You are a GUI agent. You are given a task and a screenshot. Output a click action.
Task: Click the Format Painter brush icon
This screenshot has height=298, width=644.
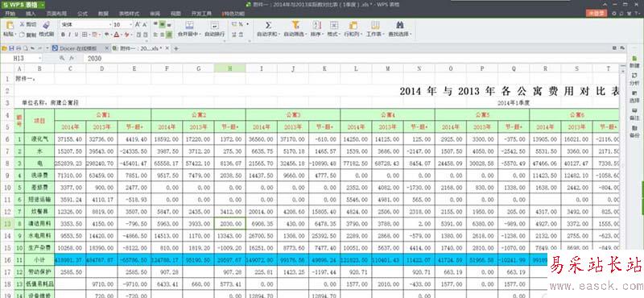[x=47, y=26]
